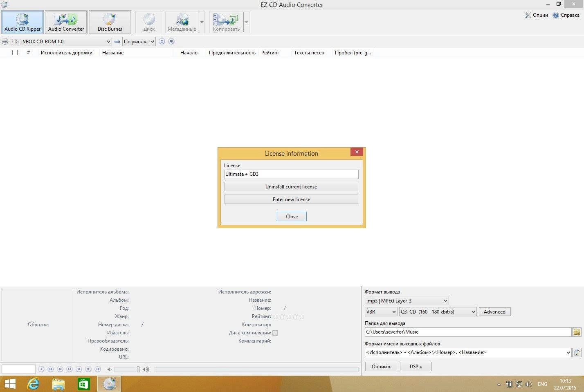Viewport: 584px width, 392px height.
Task: Click the stop playback button
Action: coord(88,369)
